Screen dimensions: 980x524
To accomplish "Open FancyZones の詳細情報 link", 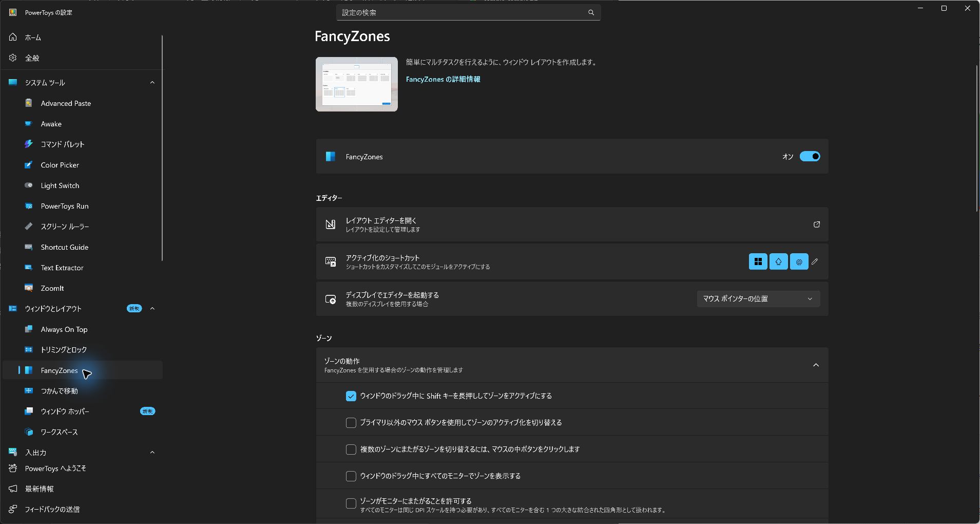I will pyautogui.click(x=443, y=79).
